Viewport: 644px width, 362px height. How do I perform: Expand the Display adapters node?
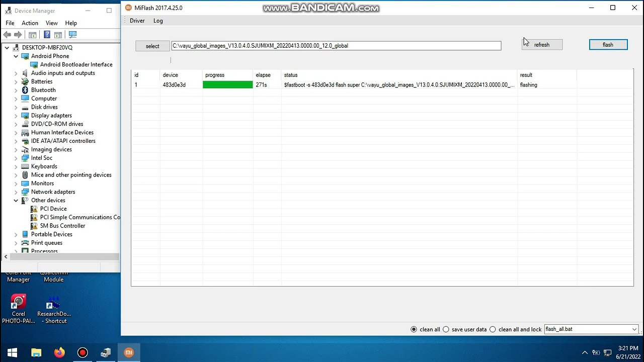pyautogui.click(x=16, y=116)
